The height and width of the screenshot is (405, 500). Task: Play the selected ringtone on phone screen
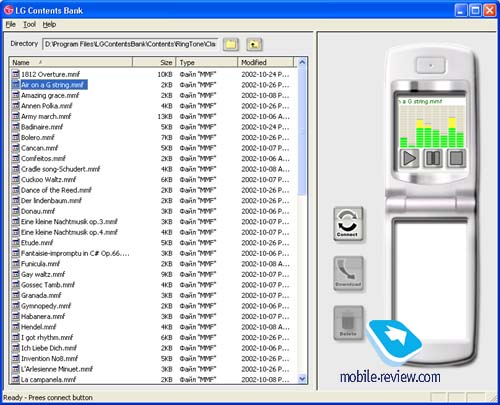409,158
